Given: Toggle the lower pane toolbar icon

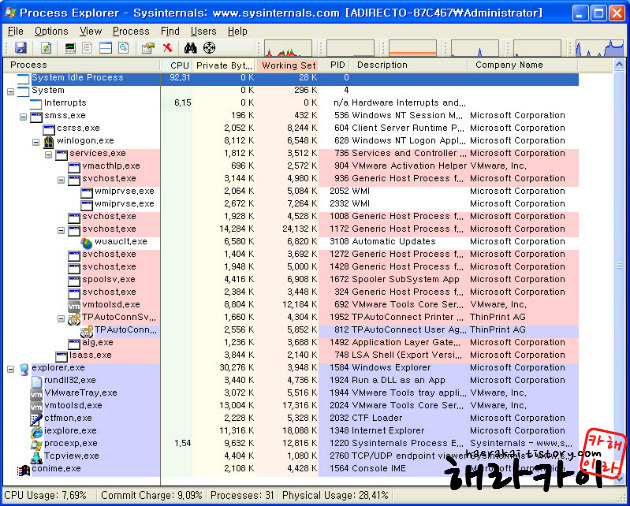Looking at the screenshot, I should (x=105, y=48).
